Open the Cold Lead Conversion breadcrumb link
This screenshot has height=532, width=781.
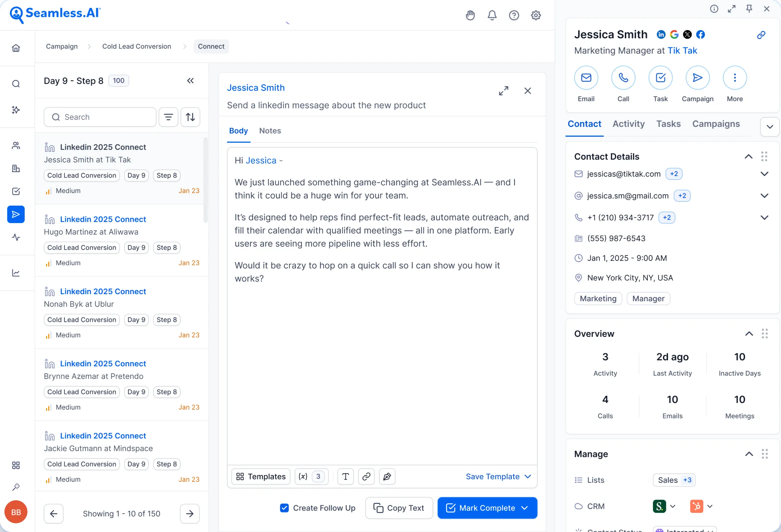[x=136, y=46]
